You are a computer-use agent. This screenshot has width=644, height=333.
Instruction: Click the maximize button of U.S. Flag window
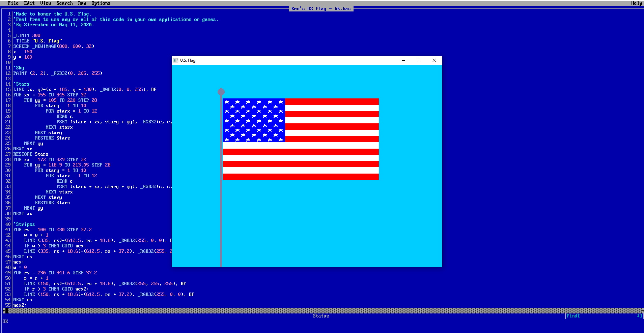click(x=419, y=60)
